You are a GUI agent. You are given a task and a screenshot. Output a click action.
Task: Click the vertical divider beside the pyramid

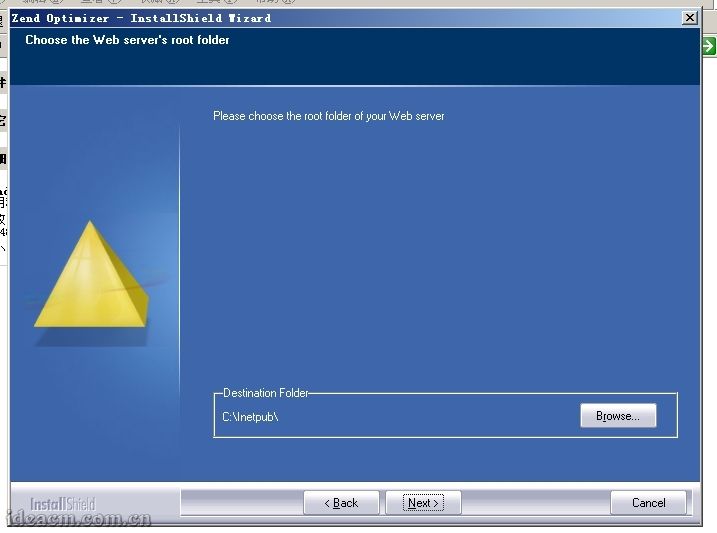tap(180, 280)
